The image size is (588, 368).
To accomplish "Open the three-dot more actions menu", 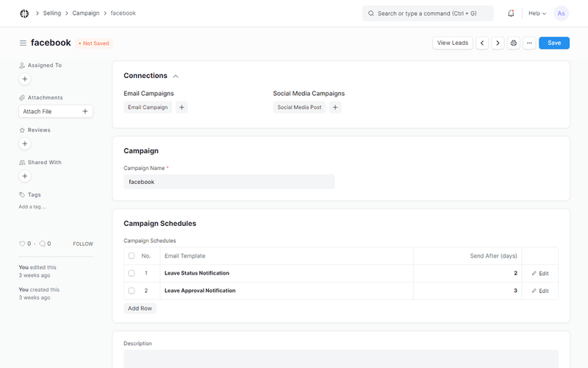I will (x=529, y=43).
